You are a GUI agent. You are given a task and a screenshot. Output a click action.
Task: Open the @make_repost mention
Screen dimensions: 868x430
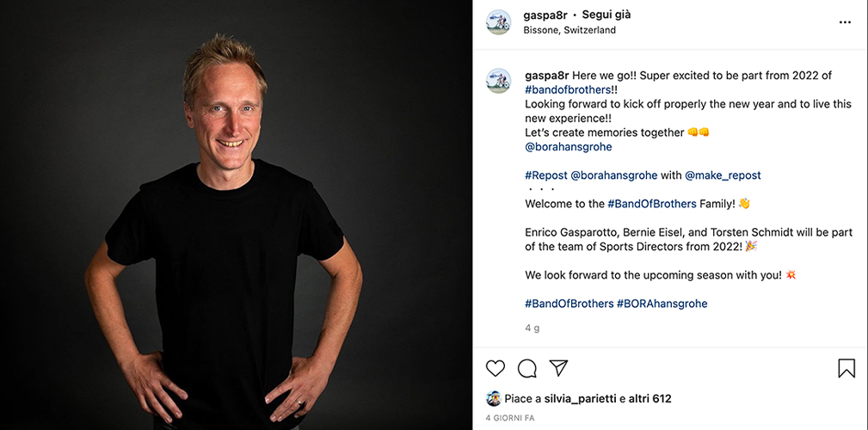pos(723,175)
